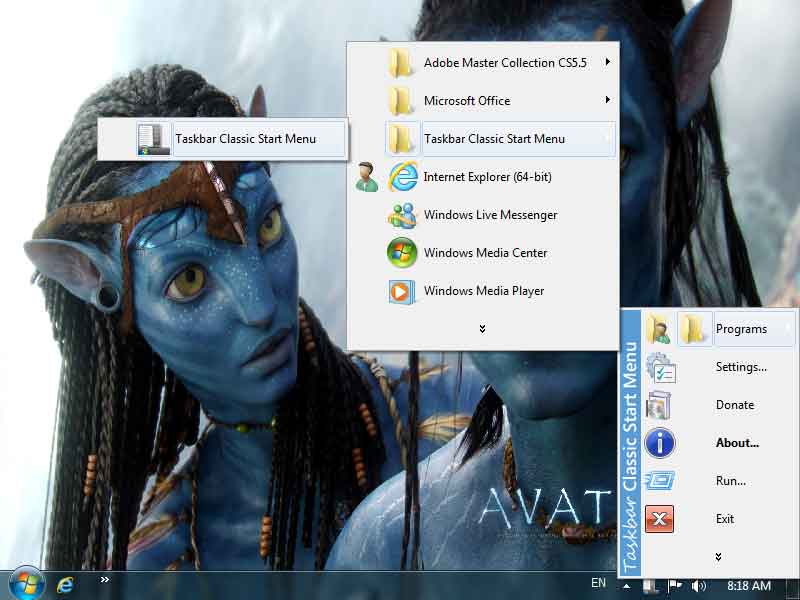Expand taskbar toolbar overflow chevron
800x600 pixels.
105,580
